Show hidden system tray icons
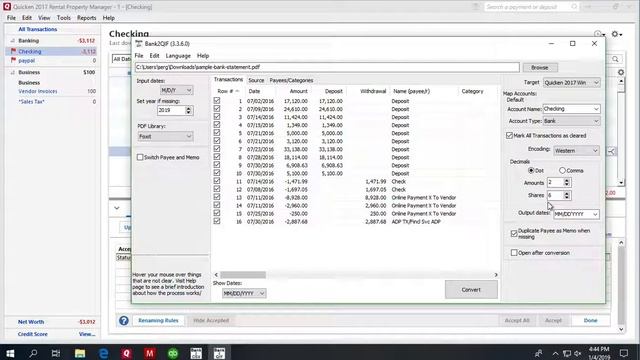The width and height of the screenshot is (640, 360). (x=555, y=353)
